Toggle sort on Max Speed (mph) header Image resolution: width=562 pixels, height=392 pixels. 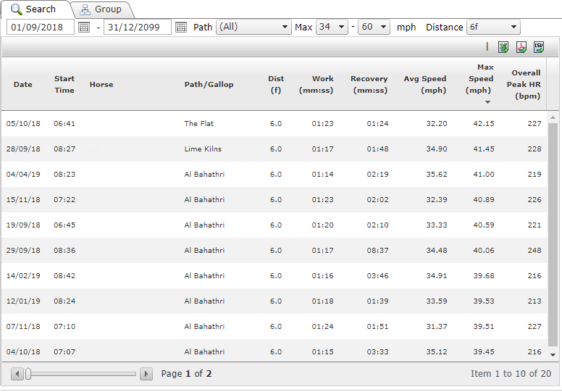click(x=480, y=79)
